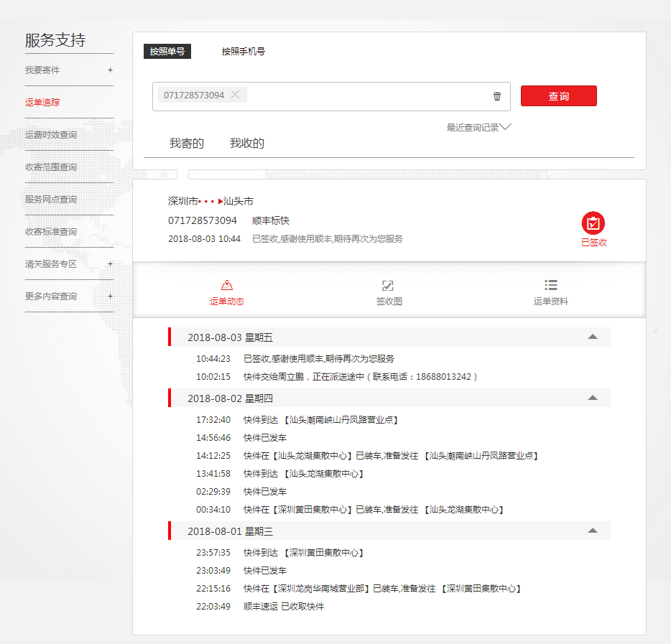Click the 23:57:35 快件到达 entry
Screen dimensions: 671x644
280,553
